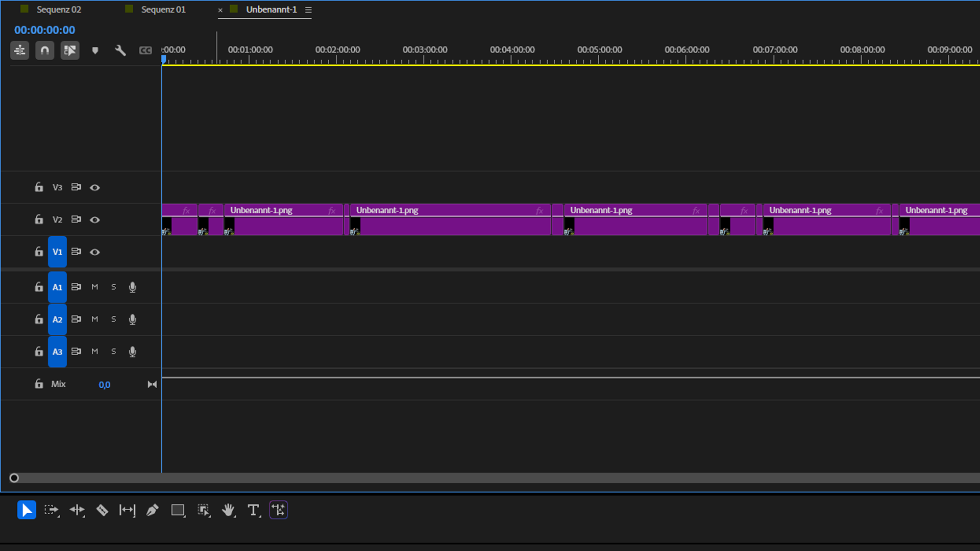Hide track V2 output with eye

click(95, 220)
